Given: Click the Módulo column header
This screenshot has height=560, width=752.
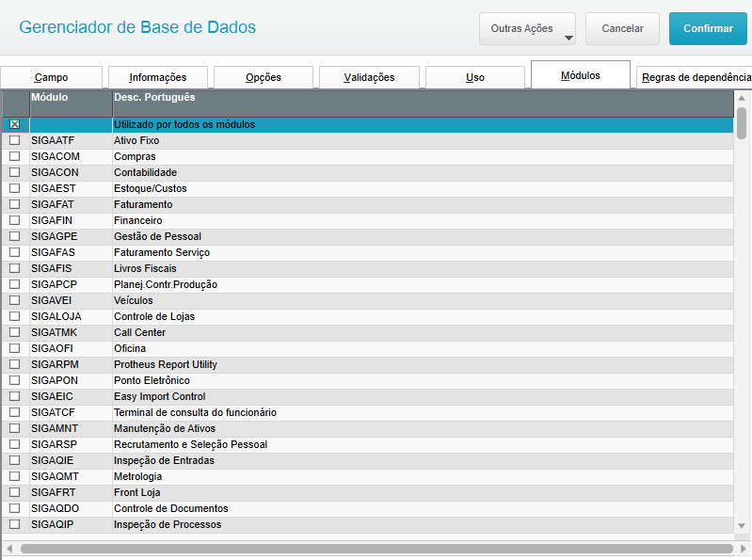Looking at the screenshot, I should coord(71,104).
